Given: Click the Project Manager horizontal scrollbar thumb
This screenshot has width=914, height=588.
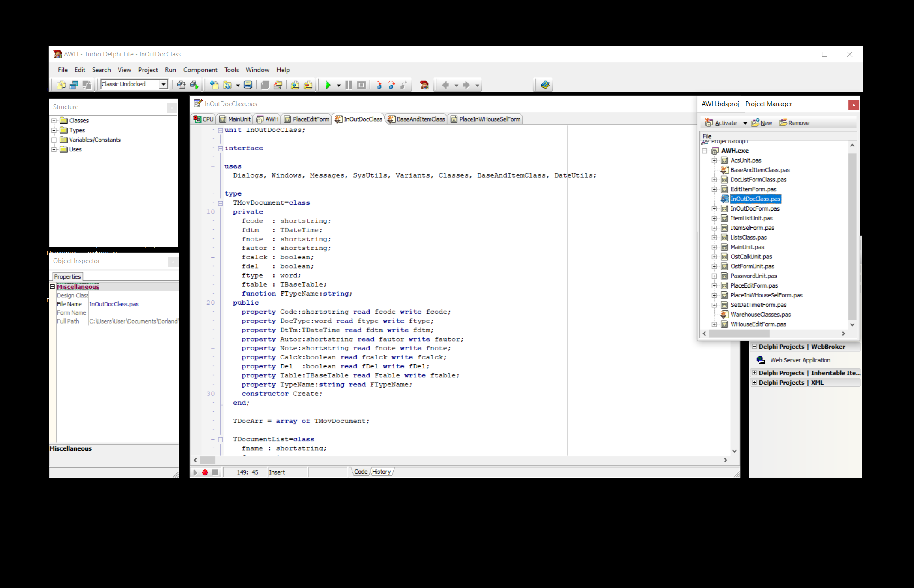Looking at the screenshot, I should click(x=739, y=333).
